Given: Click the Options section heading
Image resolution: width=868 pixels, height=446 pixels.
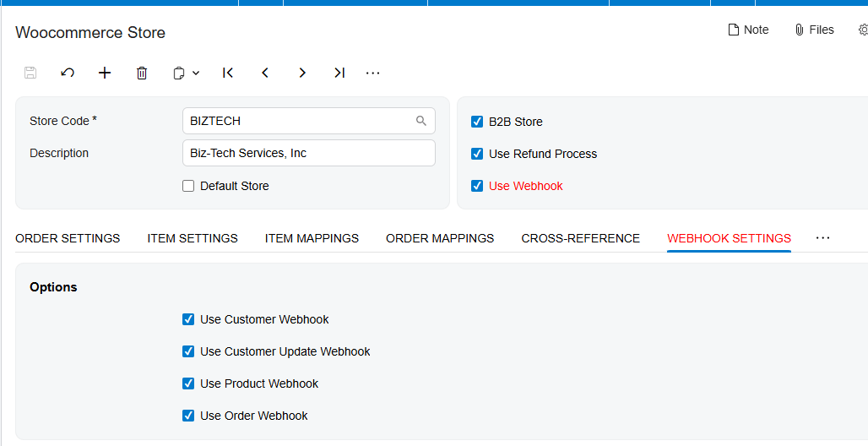Looking at the screenshot, I should 53,287.
